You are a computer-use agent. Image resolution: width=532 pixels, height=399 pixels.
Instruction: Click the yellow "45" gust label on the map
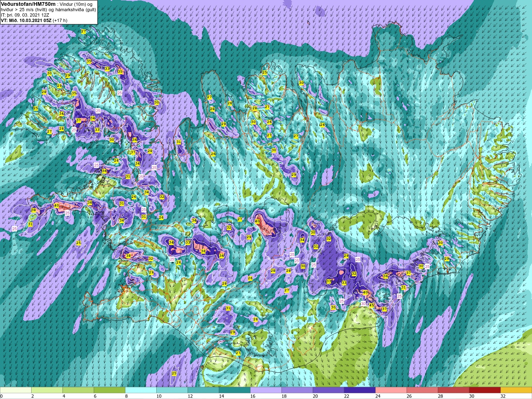[372, 305]
